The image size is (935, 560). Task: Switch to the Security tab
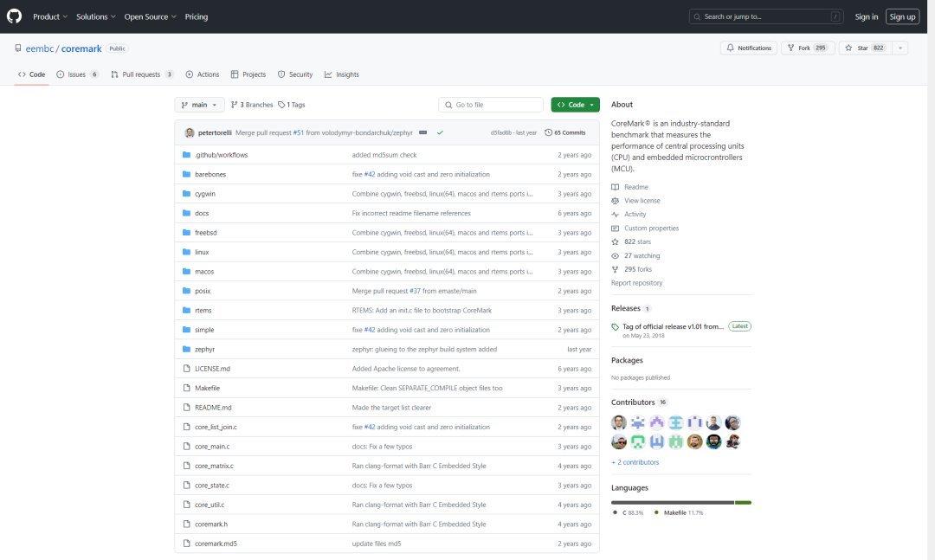[295, 74]
